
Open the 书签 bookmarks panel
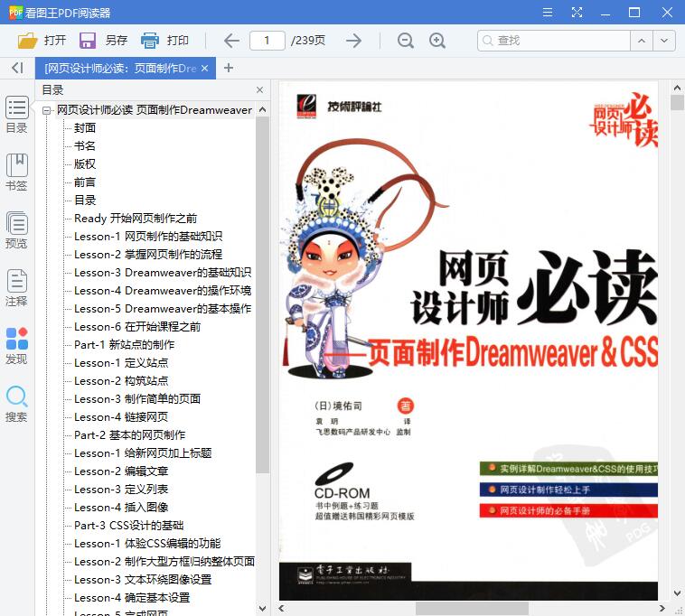click(x=16, y=172)
